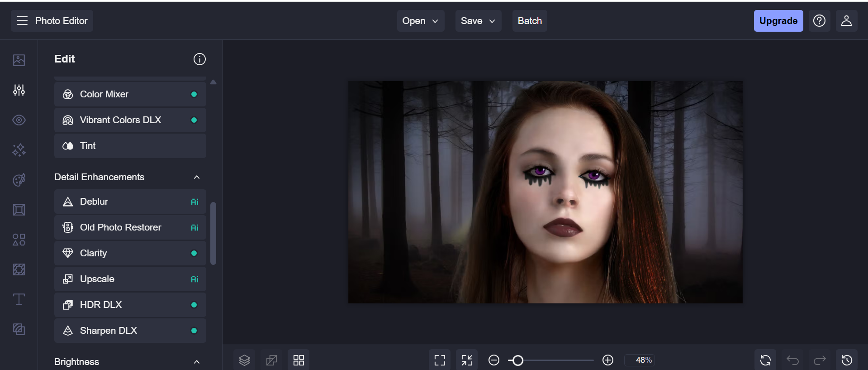This screenshot has width=868, height=370.
Task: Select the Clarity tool
Action: [x=130, y=253]
